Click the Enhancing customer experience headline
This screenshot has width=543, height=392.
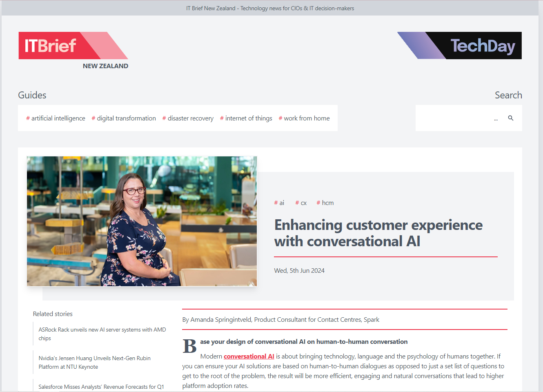coord(378,233)
